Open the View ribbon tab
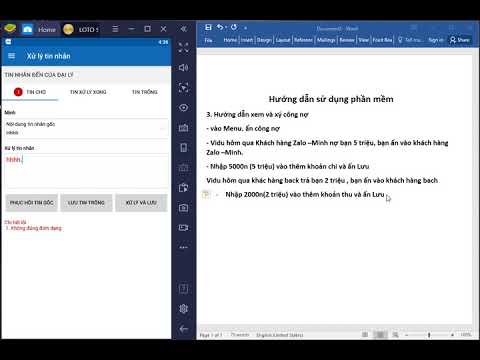480x360 pixels. tap(364, 40)
